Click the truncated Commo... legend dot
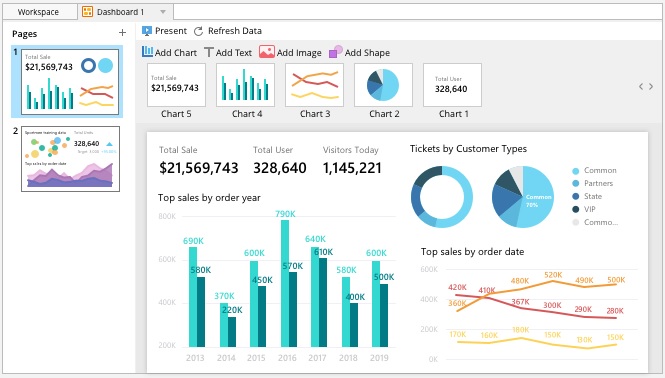Image resolution: width=665 pixels, height=378 pixels. [576, 222]
